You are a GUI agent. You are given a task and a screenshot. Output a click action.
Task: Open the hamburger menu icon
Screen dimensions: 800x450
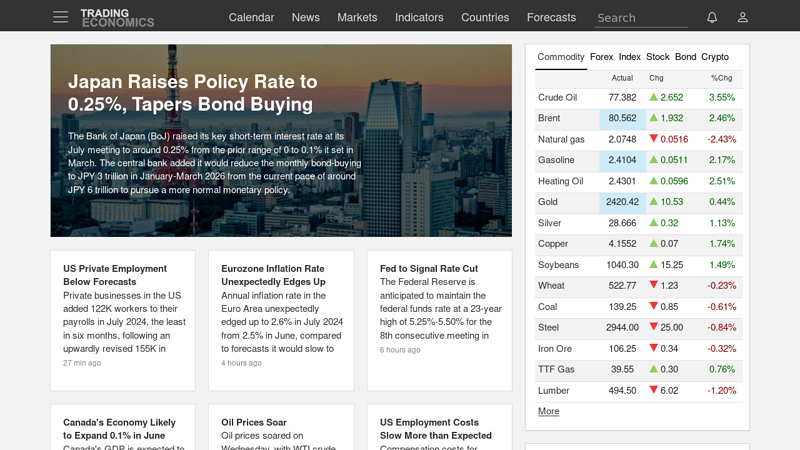click(x=60, y=17)
